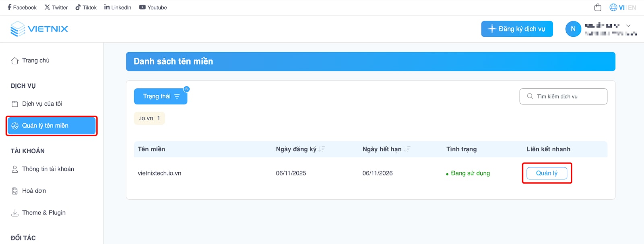Sort by Ngày hết hạn column

407,149
